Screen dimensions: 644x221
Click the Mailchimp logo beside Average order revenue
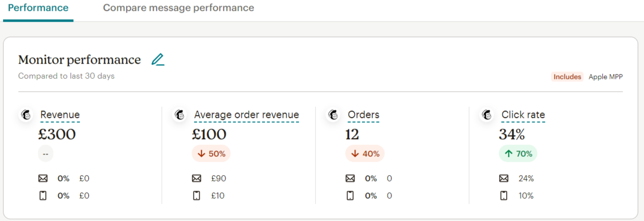[x=180, y=115]
